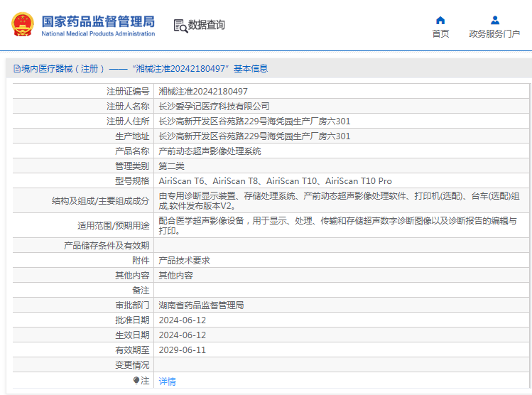Screen dimensions: 532x395
Task: Click National Medical Products Administration subtitle
Action: (x=98, y=33)
